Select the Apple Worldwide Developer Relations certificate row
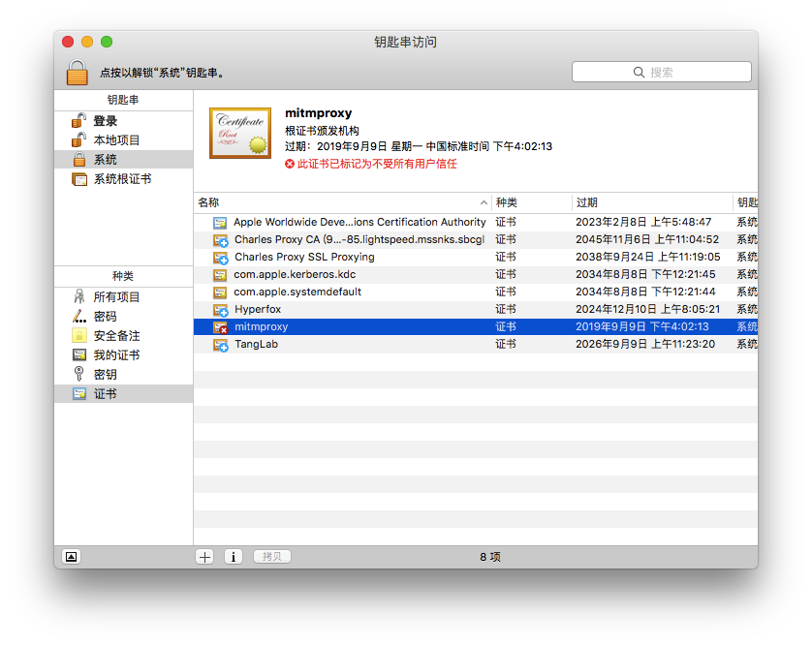The image size is (812, 646). click(476, 222)
